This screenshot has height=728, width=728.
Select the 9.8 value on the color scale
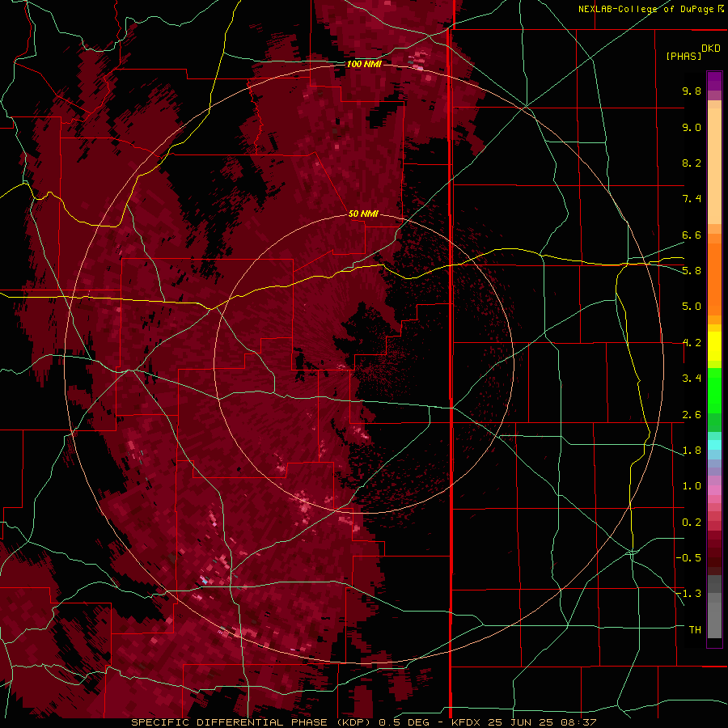click(x=692, y=91)
